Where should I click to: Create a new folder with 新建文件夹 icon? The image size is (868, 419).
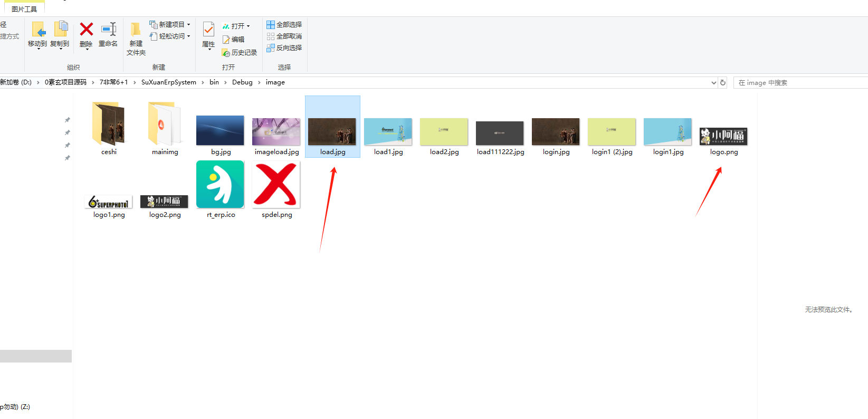[136, 31]
